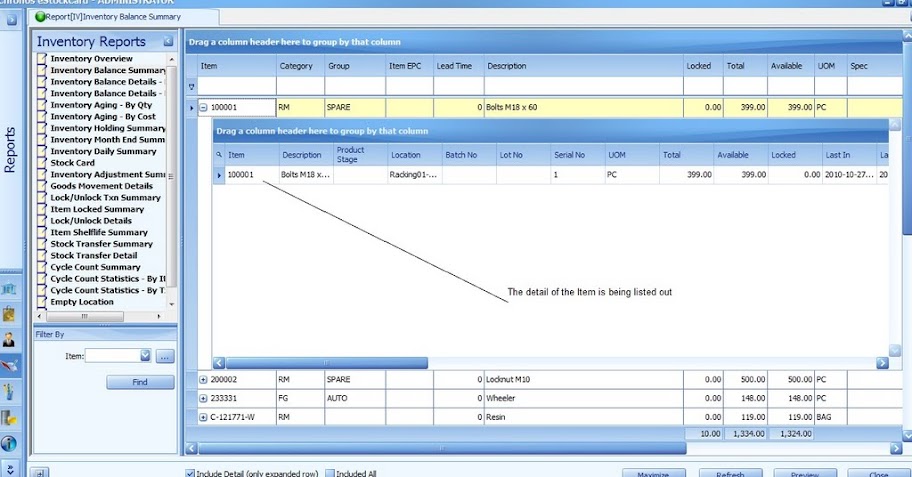Expand row for item C-121771-W

click(x=204, y=417)
